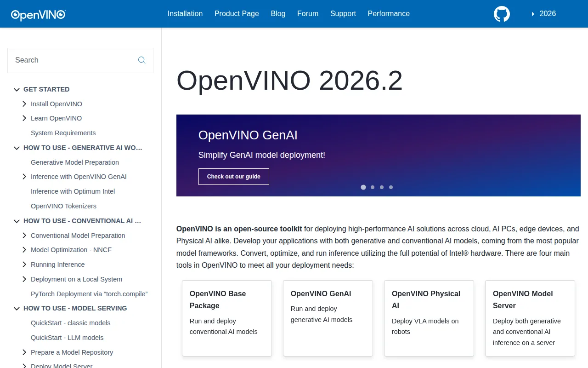Click the search magnifier icon
588x368 pixels.
click(141, 60)
